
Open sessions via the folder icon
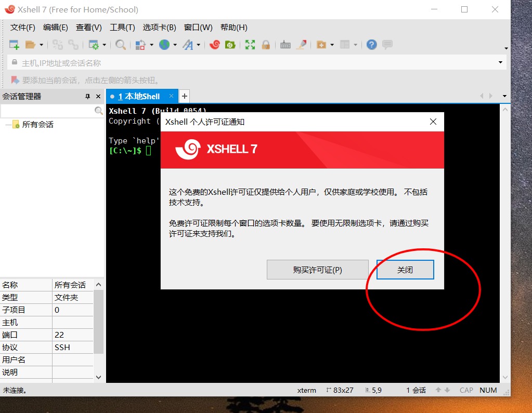[30, 45]
